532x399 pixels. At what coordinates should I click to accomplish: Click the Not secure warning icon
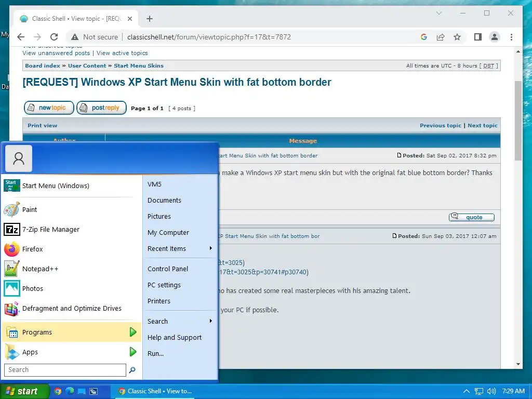[75, 37]
